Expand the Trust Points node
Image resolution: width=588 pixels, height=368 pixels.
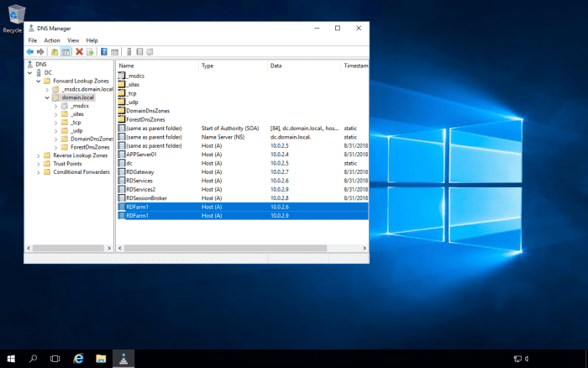click(39, 164)
